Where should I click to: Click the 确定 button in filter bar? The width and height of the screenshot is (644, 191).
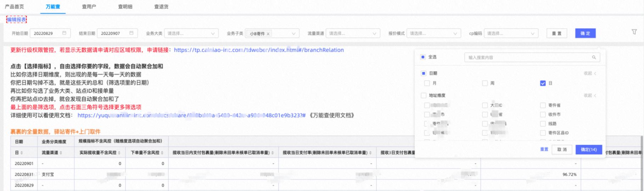(585, 33)
